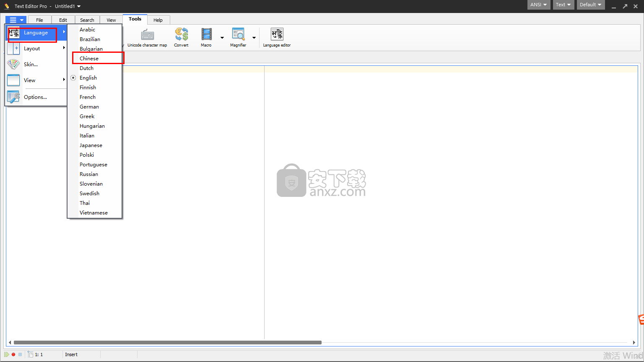Open the Convert tool
Image resolution: width=644 pixels, height=362 pixels.
pos(181,37)
